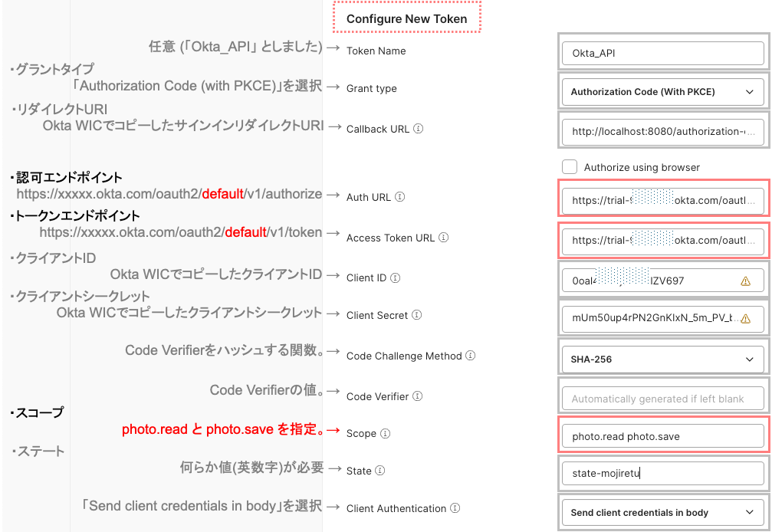Viewport: 772px width, 532px height.
Task: Click the Client Authentication label text
Action: pos(396,508)
